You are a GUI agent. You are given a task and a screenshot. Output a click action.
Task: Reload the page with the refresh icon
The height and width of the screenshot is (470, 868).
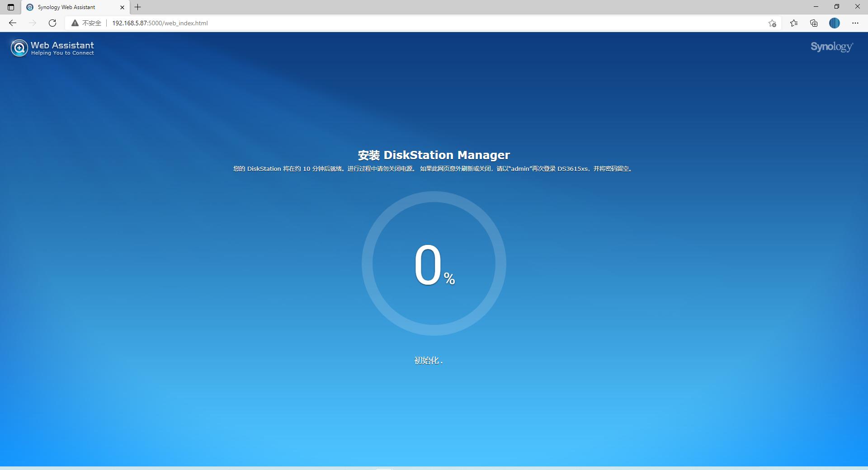52,23
